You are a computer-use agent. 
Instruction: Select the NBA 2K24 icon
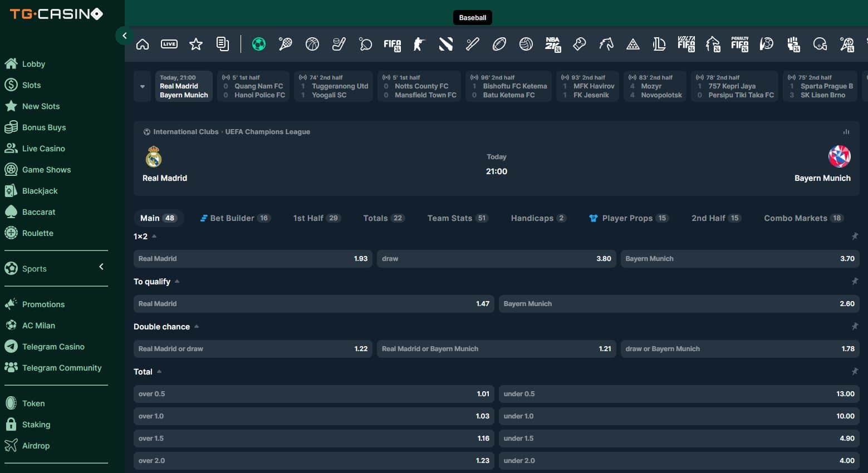click(553, 45)
